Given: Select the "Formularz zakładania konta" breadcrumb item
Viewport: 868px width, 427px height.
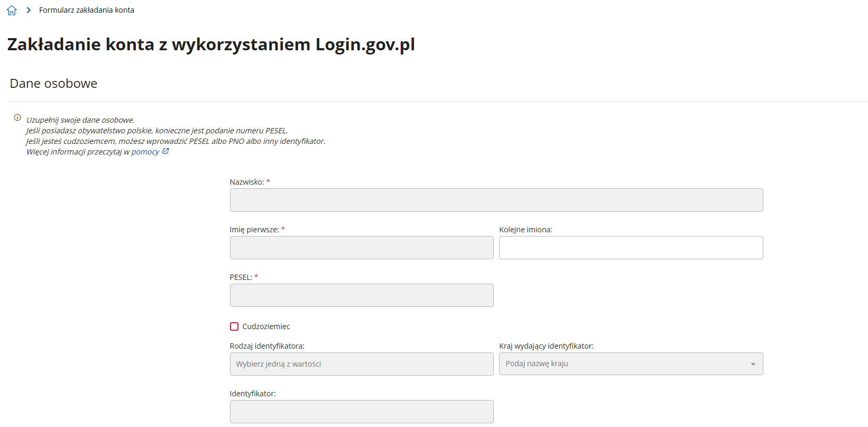Looking at the screenshot, I should 87,10.
